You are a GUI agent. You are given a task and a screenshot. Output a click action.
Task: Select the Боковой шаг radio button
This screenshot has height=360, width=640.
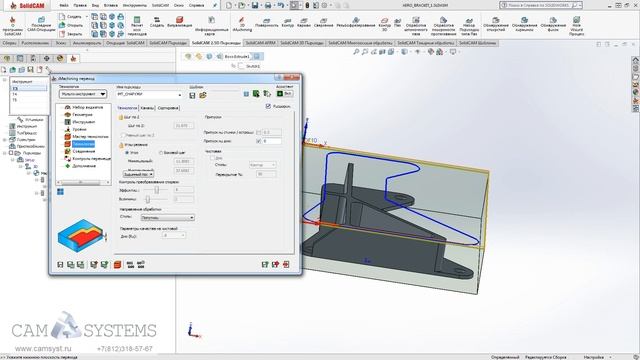[161, 153]
